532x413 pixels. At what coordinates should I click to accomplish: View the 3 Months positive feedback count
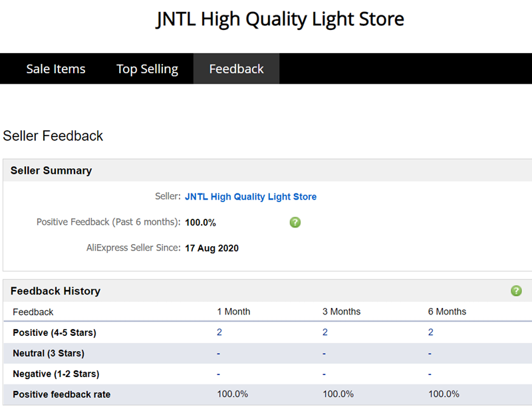click(325, 333)
